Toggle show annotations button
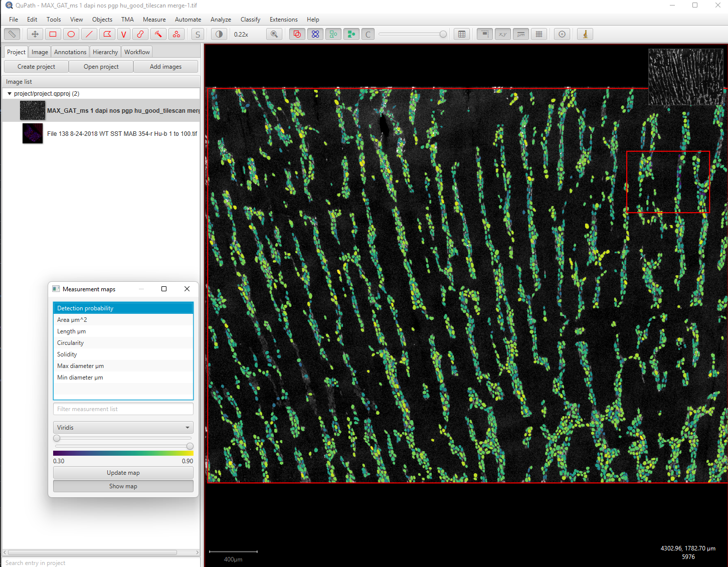This screenshot has width=728, height=567. (x=297, y=34)
